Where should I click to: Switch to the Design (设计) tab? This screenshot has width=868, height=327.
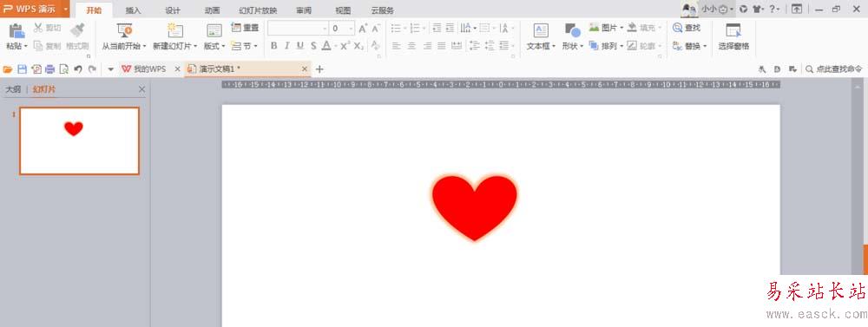(x=173, y=10)
